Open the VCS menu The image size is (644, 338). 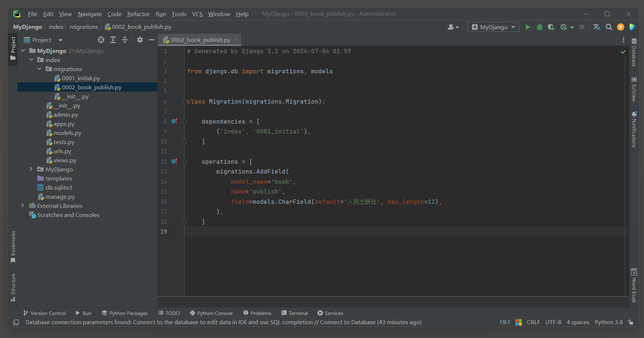click(x=197, y=14)
